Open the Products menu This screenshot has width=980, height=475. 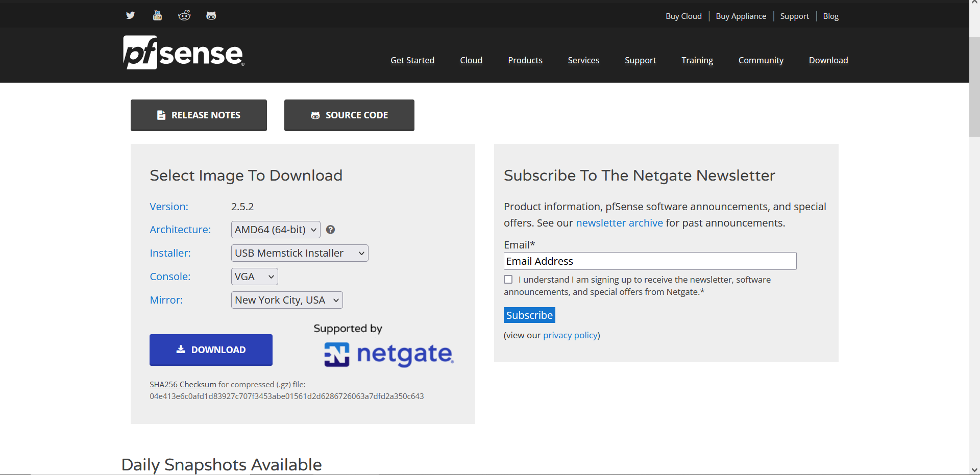[x=525, y=60]
